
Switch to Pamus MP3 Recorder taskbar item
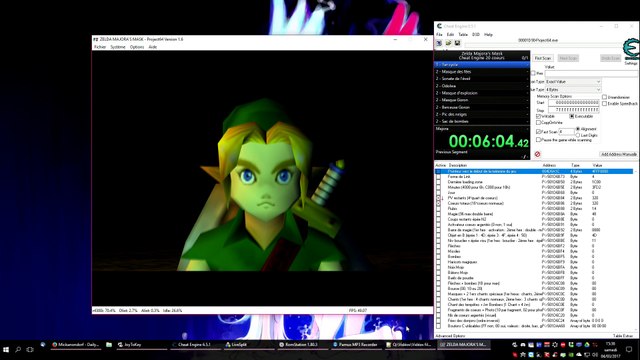356,344
